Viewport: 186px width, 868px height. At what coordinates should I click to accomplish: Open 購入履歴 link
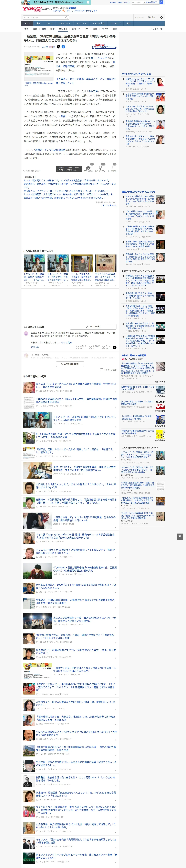(152, 18)
